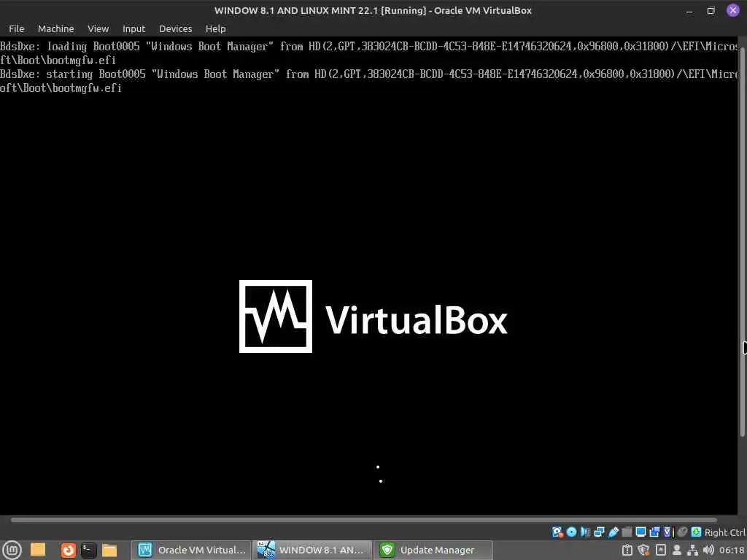Open the user account tray icon
Viewport: 747px width, 560px height.
(677, 550)
